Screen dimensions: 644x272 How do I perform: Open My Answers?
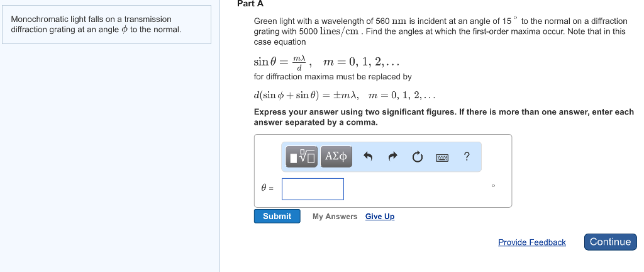pyautogui.click(x=335, y=217)
